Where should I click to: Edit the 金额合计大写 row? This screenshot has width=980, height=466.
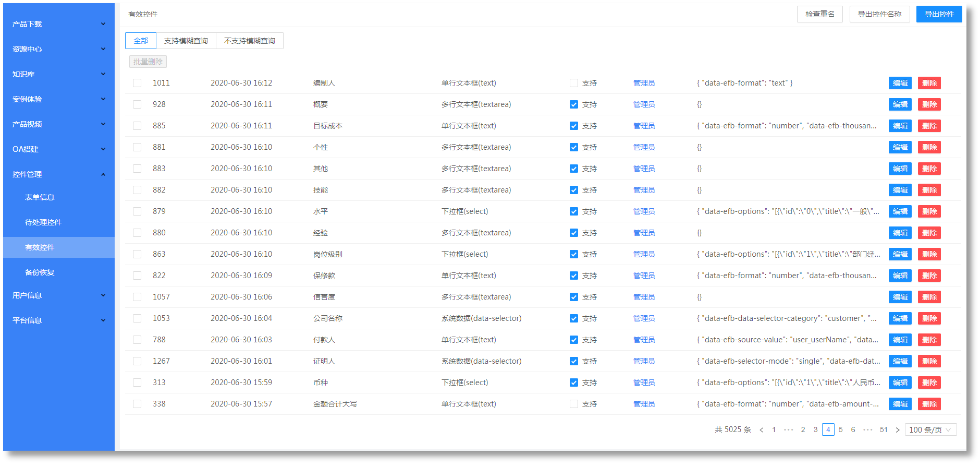coord(900,404)
